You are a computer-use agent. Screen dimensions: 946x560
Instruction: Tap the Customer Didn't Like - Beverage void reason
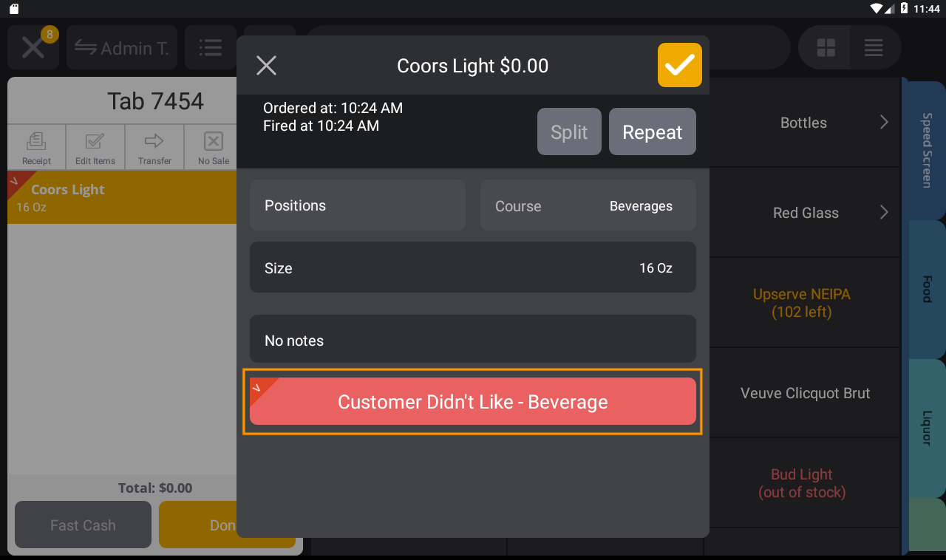coord(472,401)
